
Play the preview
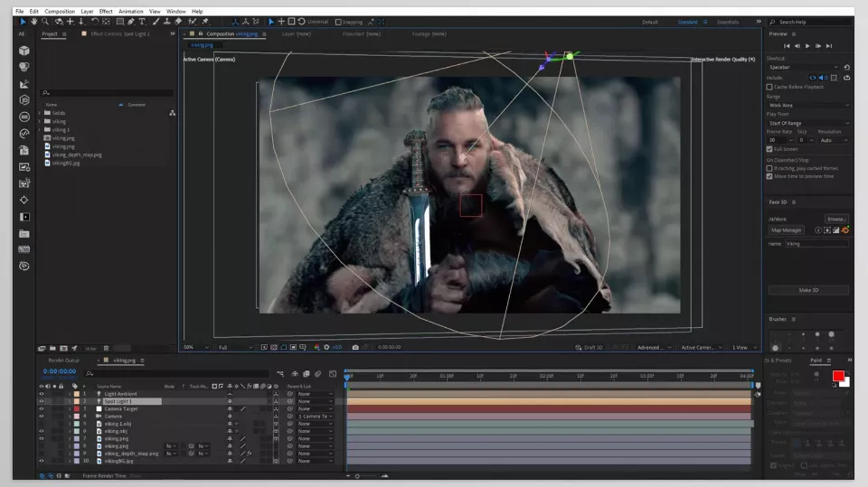[x=807, y=46]
